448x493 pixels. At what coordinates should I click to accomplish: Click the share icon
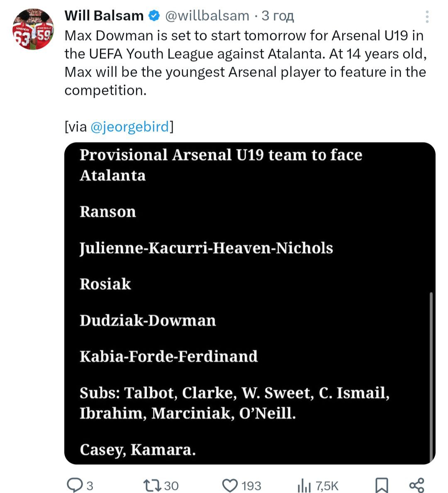pos(416,485)
